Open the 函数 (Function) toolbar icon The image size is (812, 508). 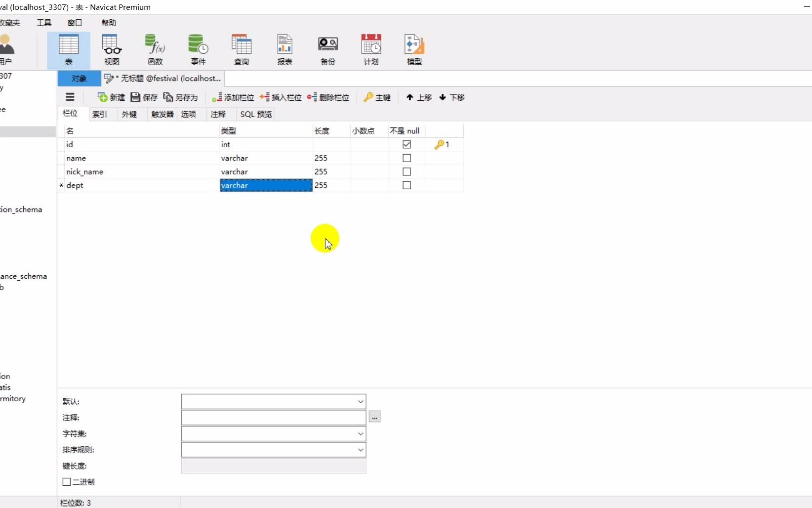(155, 50)
